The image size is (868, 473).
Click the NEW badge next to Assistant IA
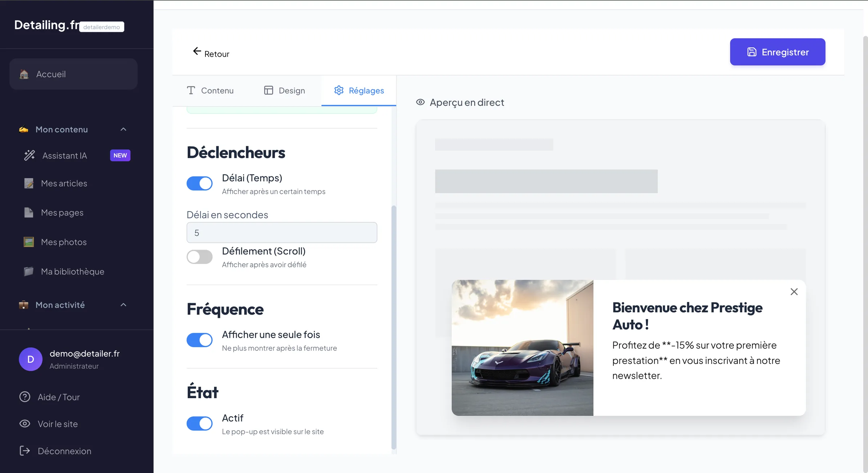pos(120,155)
